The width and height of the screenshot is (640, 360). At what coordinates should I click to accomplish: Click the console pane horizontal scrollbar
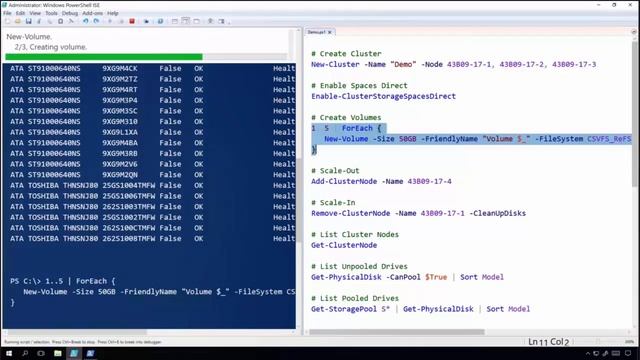(x=78, y=332)
